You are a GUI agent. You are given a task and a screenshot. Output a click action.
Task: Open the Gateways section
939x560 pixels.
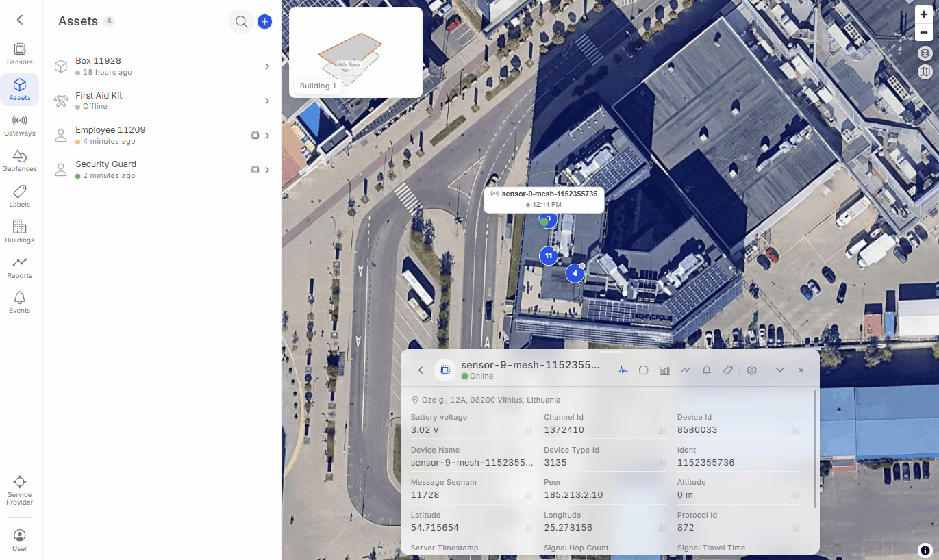click(x=20, y=125)
